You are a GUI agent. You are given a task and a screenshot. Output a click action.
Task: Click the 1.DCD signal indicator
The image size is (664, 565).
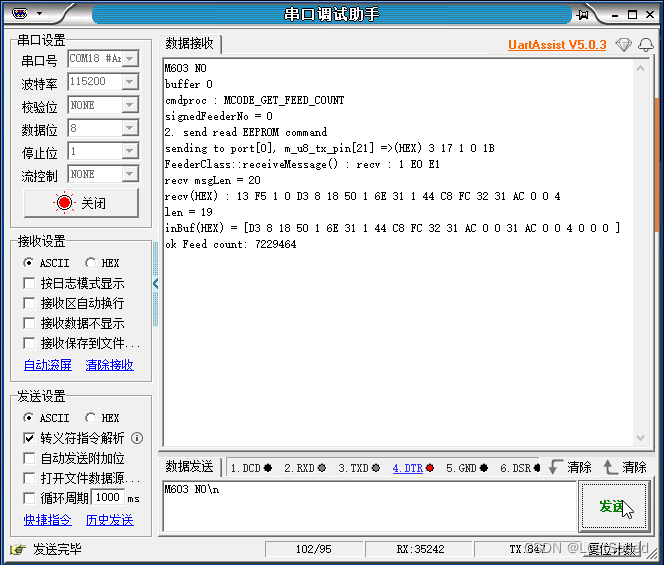pos(251,468)
